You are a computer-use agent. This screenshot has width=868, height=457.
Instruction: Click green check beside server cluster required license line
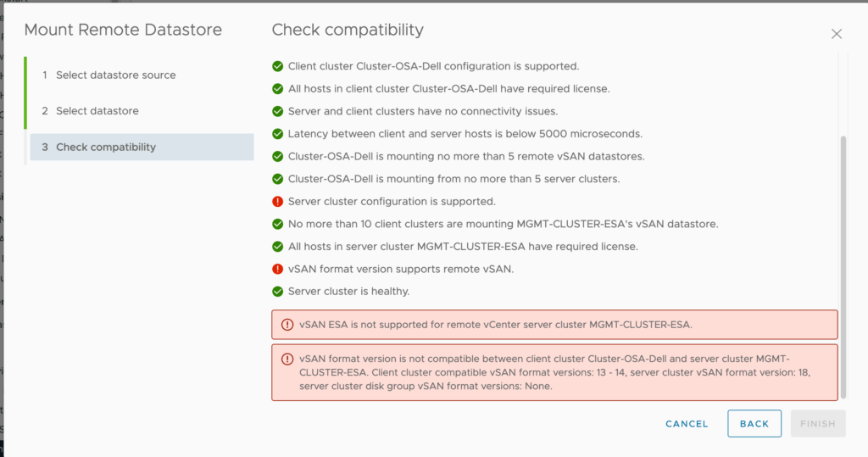pyautogui.click(x=277, y=247)
